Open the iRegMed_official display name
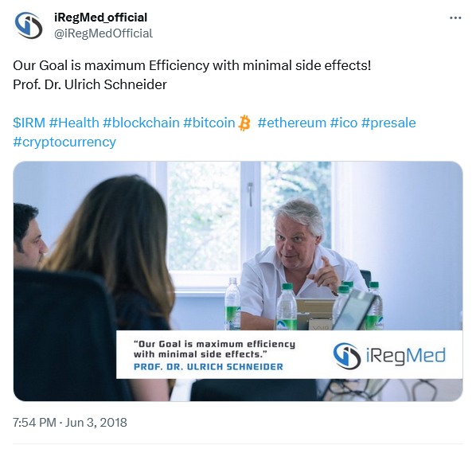476x449 pixels. [100, 18]
